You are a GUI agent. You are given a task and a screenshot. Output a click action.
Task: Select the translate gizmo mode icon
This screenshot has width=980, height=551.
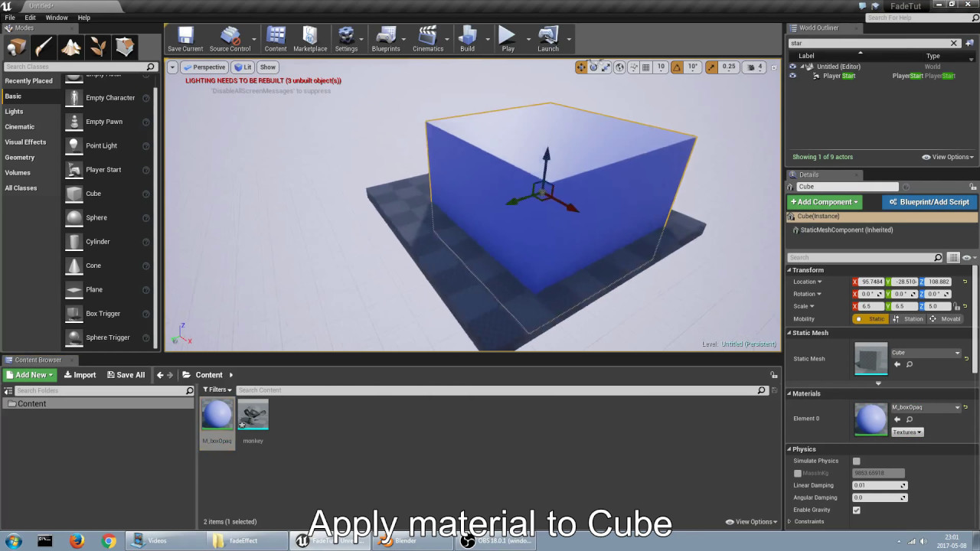click(581, 67)
